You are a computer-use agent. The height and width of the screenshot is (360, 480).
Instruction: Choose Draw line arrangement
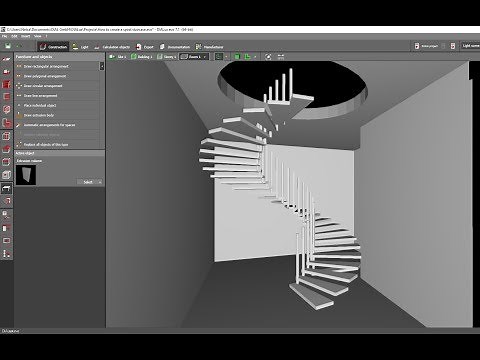(57, 96)
